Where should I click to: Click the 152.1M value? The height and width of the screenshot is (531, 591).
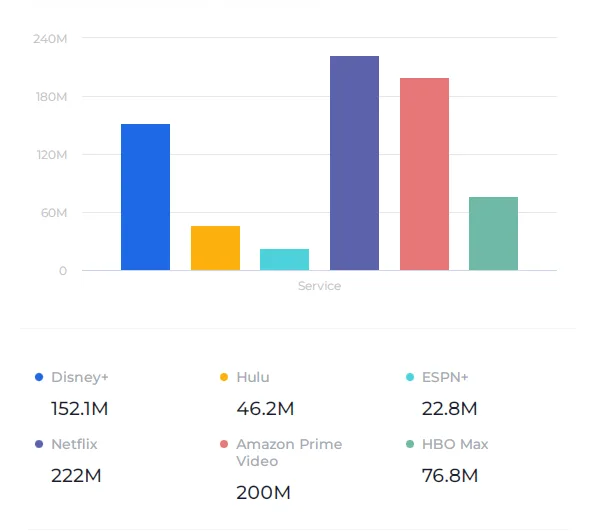pos(80,409)
